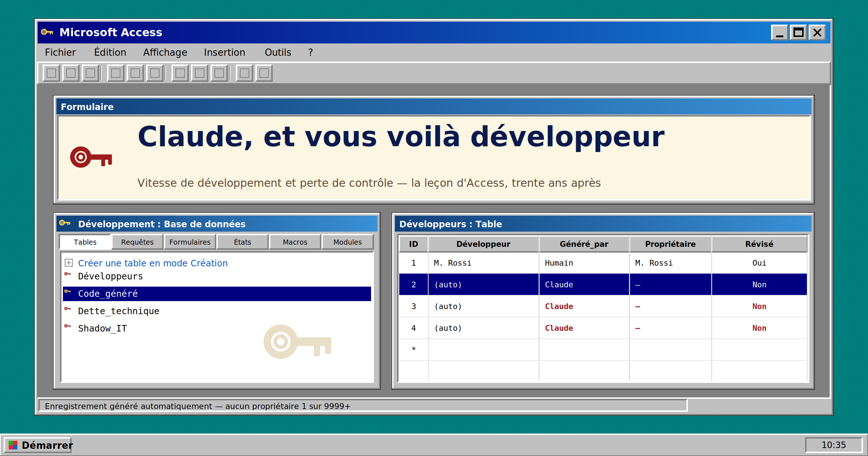Expand plus box beside Créer une table
The image size is (868, 456).
[69, 263]
